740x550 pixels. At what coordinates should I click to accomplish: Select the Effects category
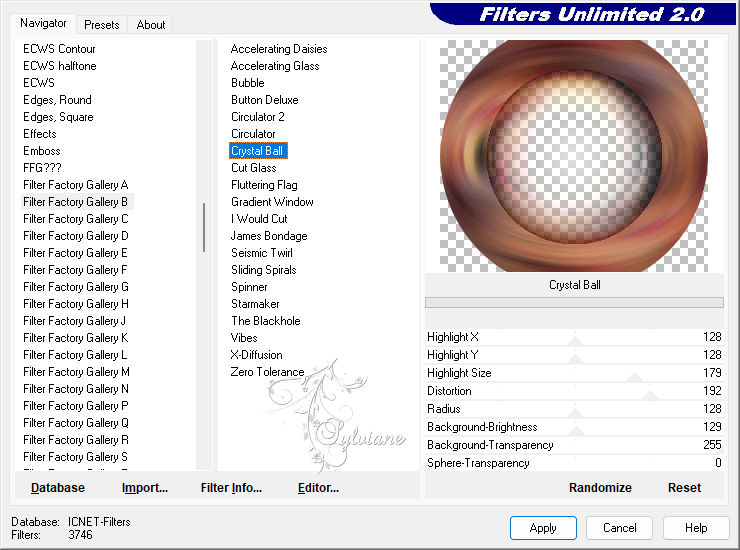40,134
